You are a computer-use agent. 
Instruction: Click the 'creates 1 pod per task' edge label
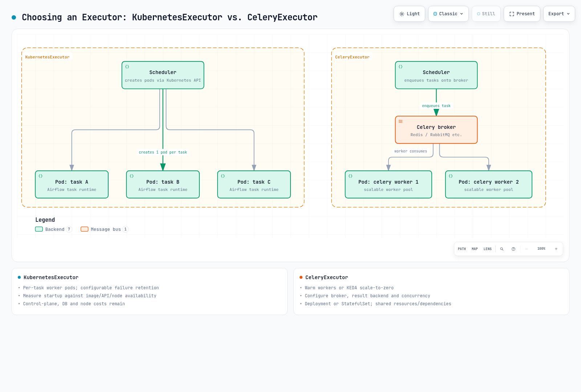coord(163,152)
